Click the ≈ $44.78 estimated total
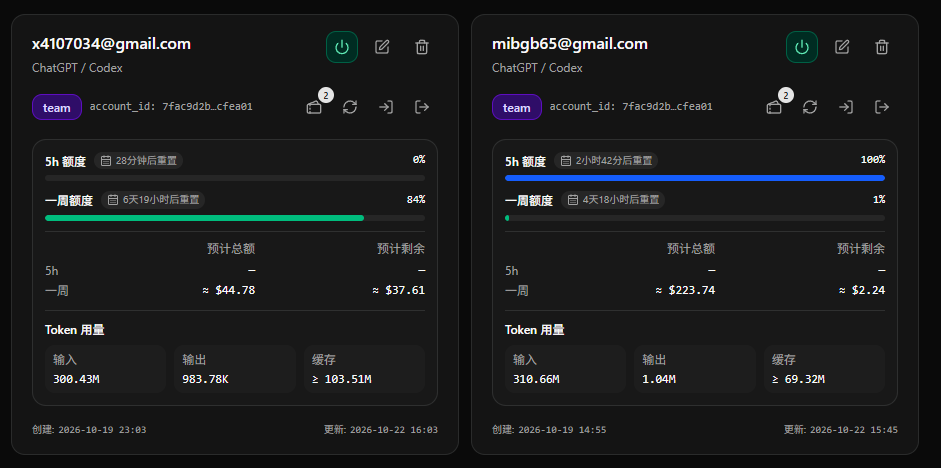The image size is (941, 468). tap(229, 290)
